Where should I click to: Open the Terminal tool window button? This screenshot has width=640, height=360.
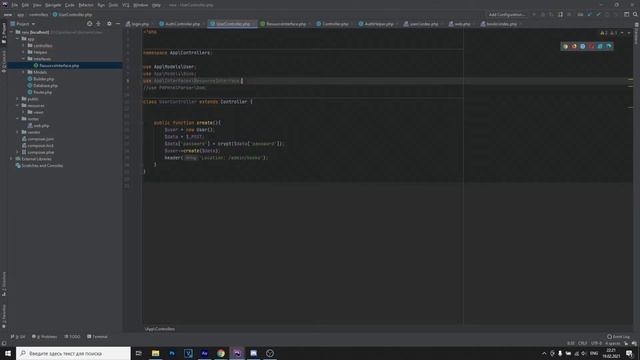pyautogui.click(x=97, y=336)
